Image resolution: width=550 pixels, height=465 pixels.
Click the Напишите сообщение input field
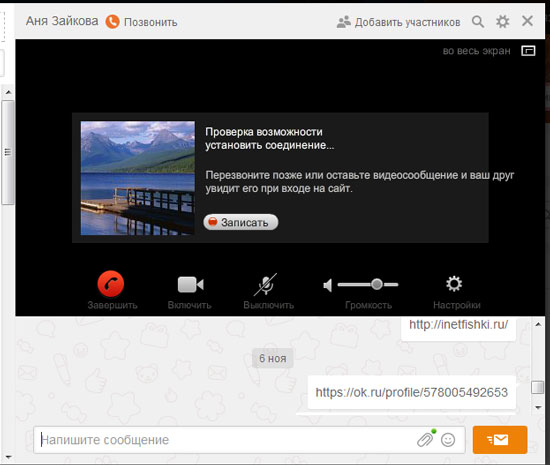coord(224,440)
